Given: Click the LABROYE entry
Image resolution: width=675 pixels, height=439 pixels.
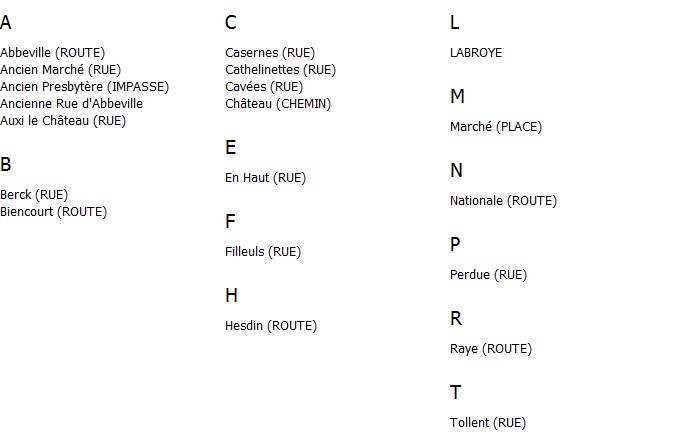Looking at the screenshot, I should pos(476,53).
